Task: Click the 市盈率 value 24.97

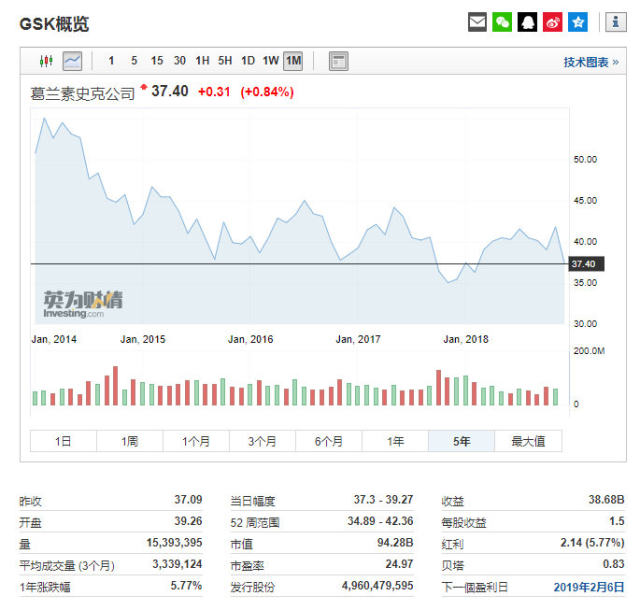Action: coord(399,564)
